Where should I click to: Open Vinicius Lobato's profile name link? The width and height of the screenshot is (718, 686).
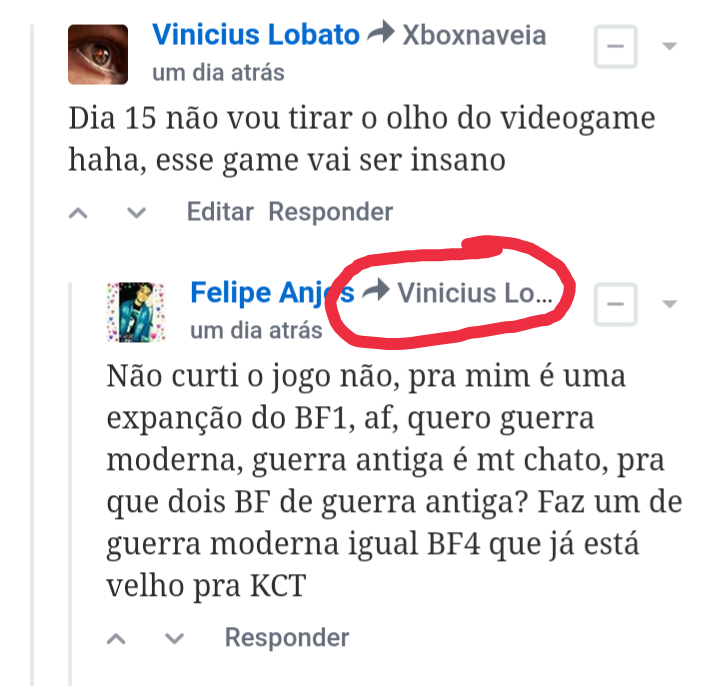256,35
